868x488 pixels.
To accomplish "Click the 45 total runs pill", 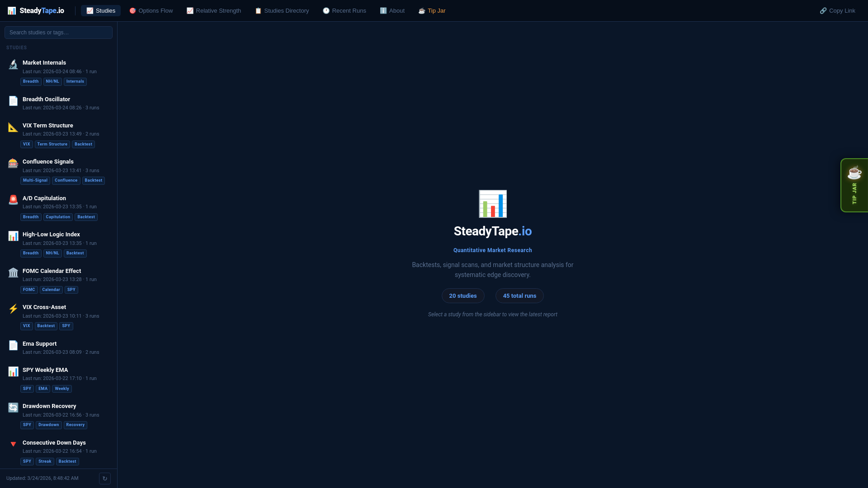I will point(520,296).
